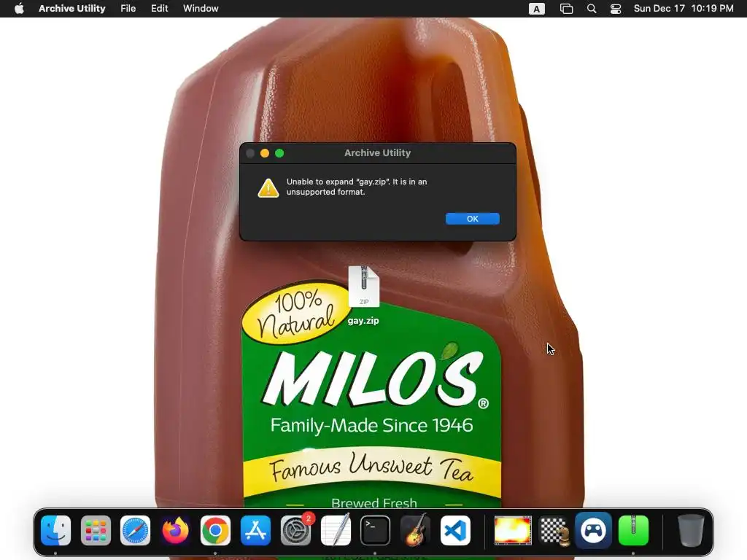Open Stage Manager menu bar icon
The image size is (747, 560).
566,9
